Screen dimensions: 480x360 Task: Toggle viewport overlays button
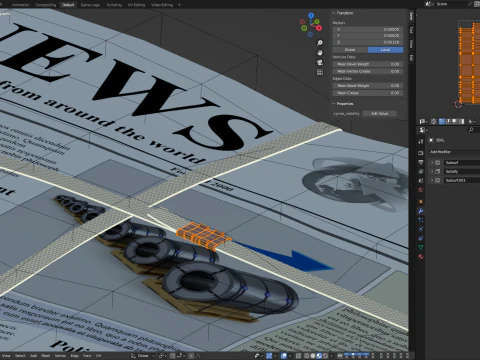(x=284, y=356)
